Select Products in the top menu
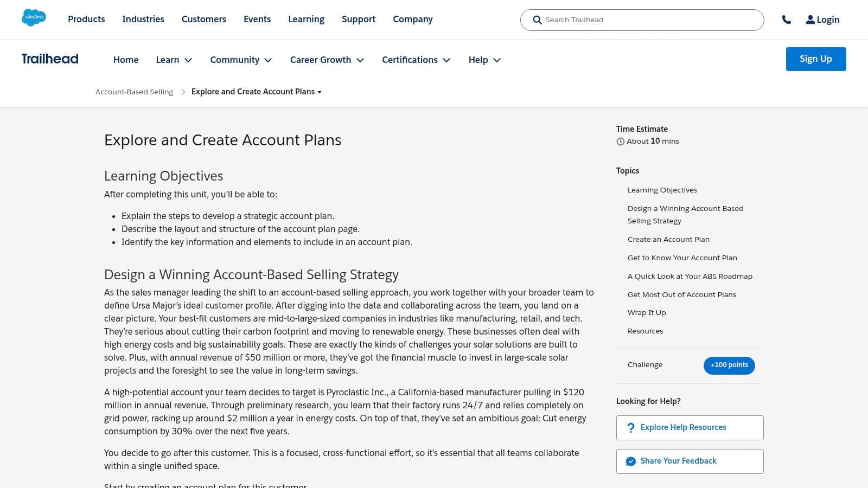 (x=86, y=19)
